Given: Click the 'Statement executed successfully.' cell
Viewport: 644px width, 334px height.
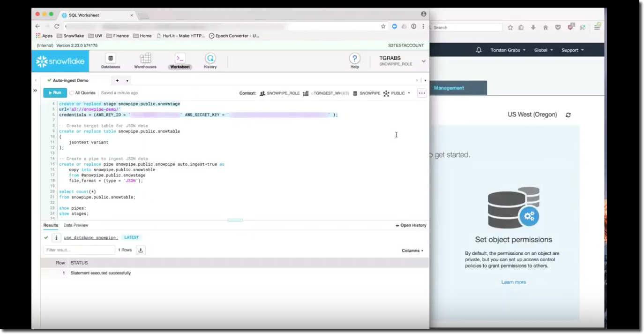Looking at the screenshot, I should pyautogui.click(x=101, y=273).
